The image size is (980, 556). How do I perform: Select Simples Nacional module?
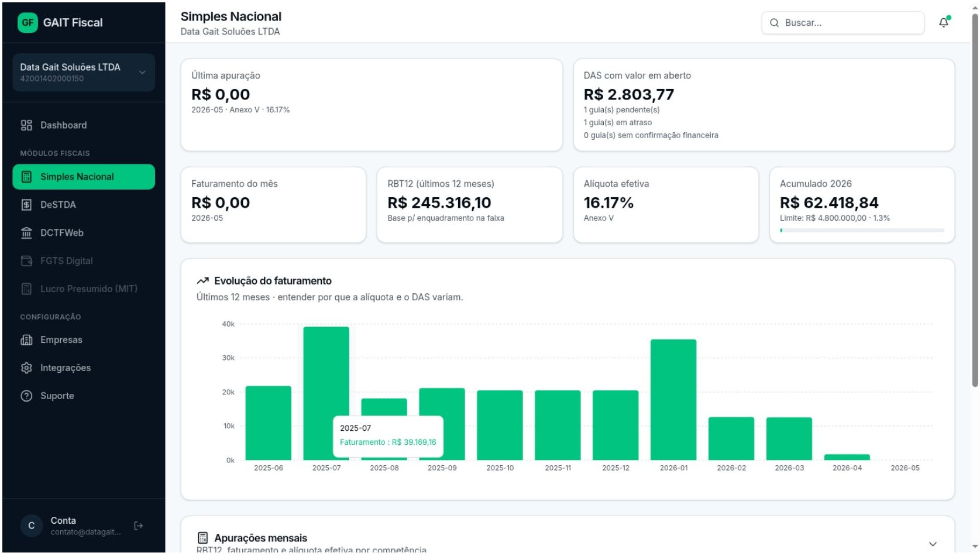pyautogui.click(x=84, y=177)
